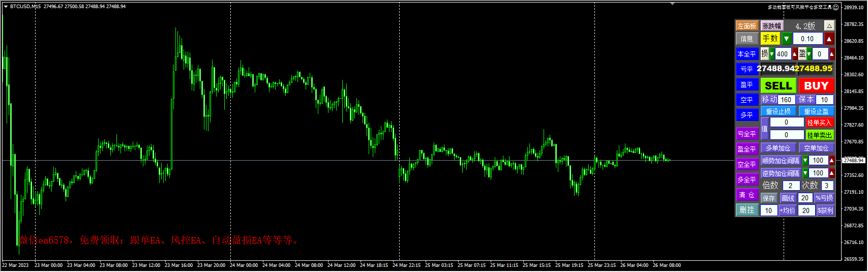Click the 重设止损 button
Image resolution: width=868 pixels, height=272 pixels.
tap(779, 111)
